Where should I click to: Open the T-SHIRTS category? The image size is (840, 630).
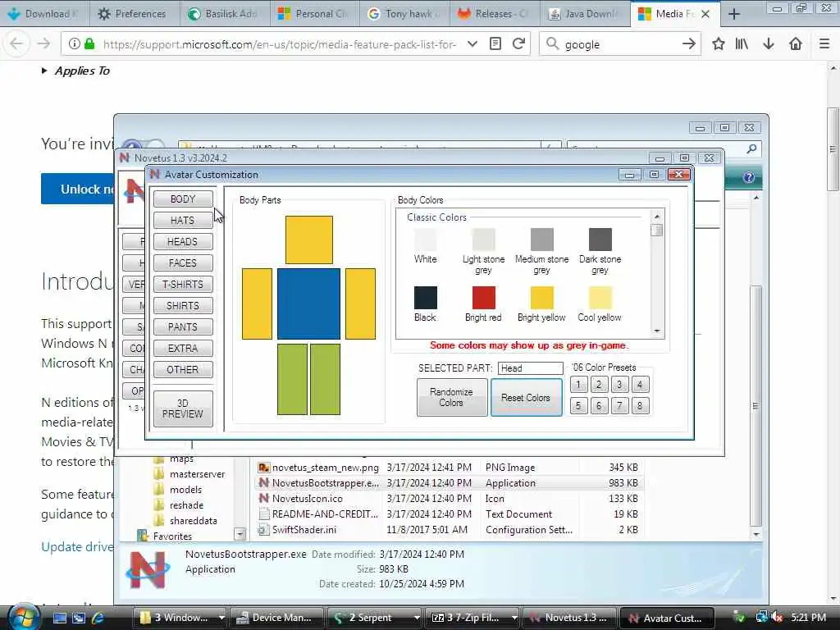click(183, 285)
